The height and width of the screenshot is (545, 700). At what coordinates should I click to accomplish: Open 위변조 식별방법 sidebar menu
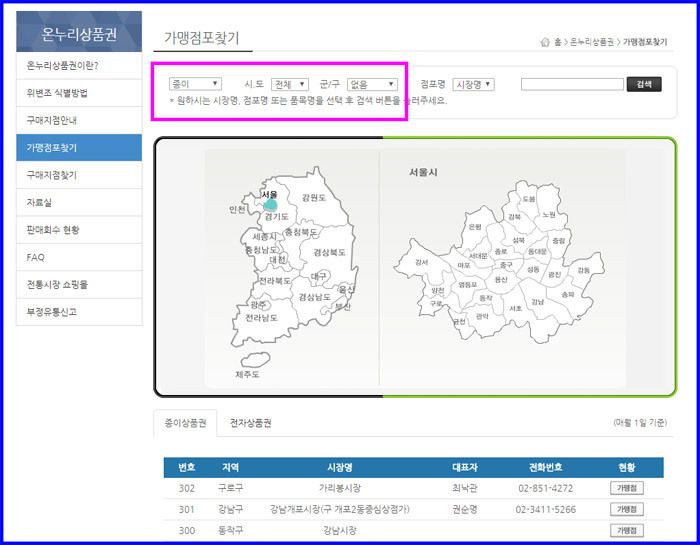[x=79, y=93]
